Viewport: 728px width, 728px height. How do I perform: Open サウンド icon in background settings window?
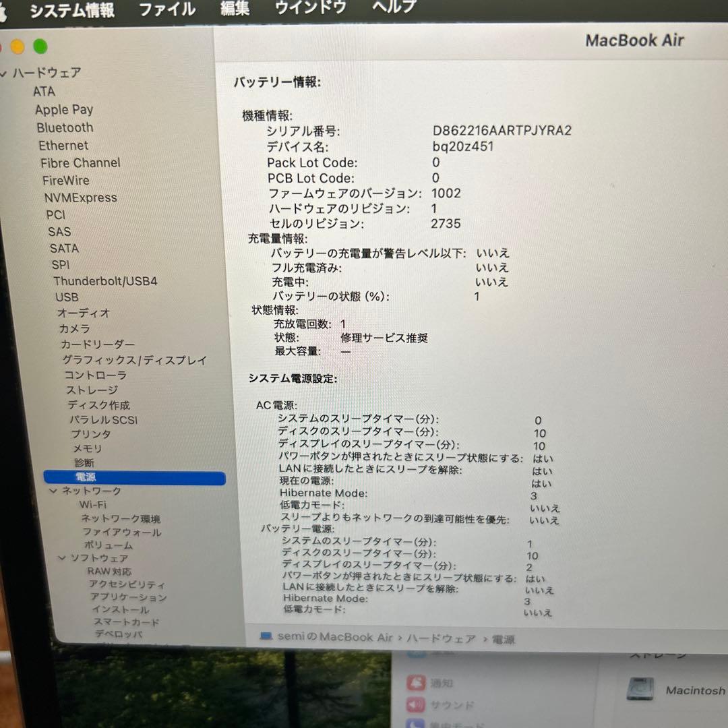[415, 705]
